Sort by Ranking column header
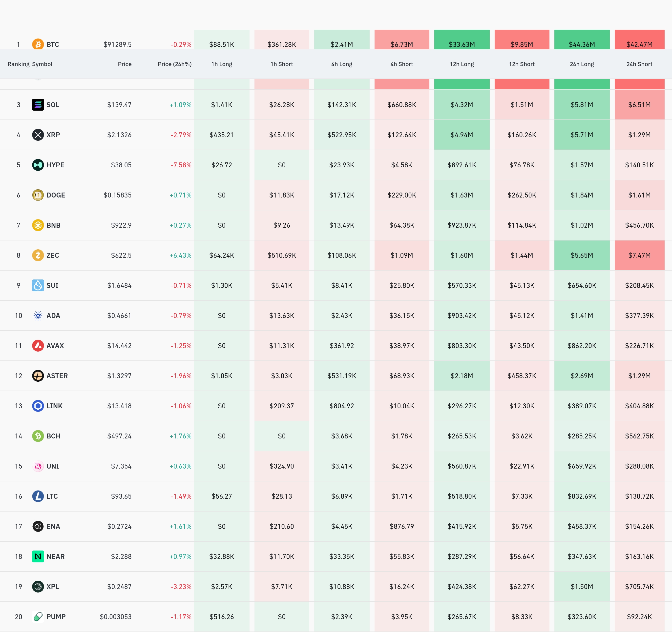672x632 pixels. tap(18, 64)
